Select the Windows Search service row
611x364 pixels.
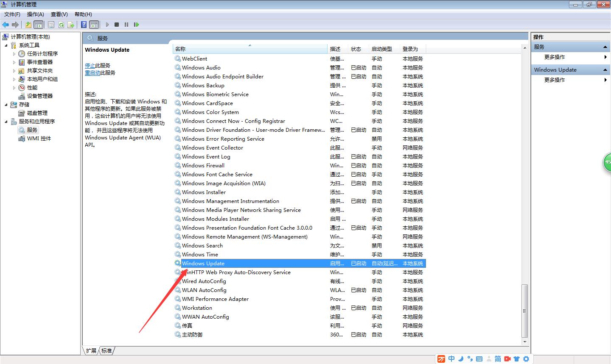click(300, 246)
